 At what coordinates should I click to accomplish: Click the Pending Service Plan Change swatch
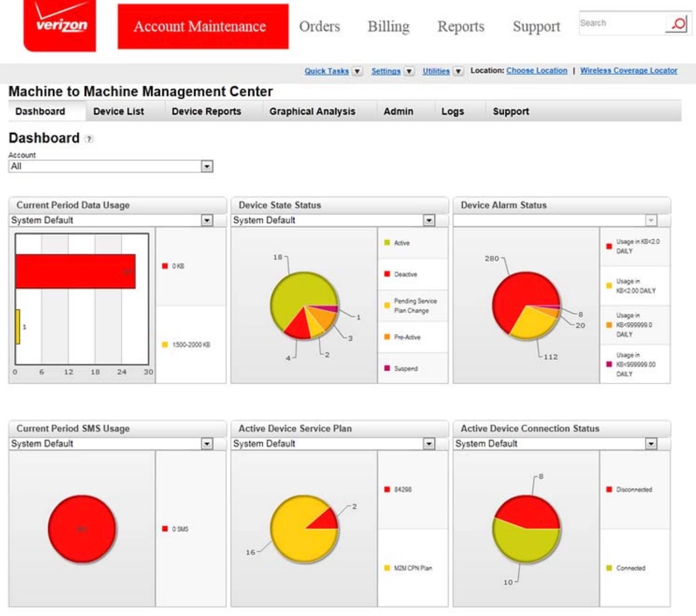point(387,305)
